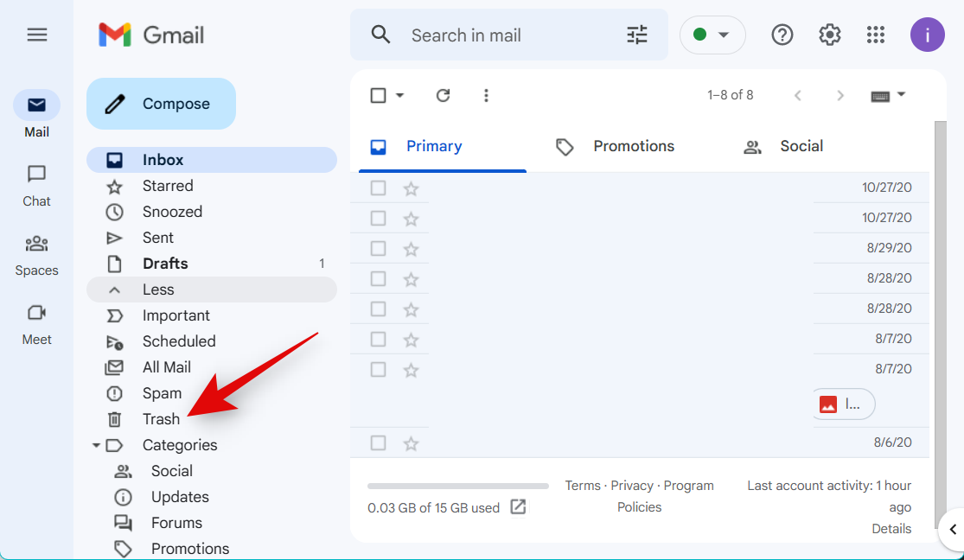Star the first 10/27/20 email
The image size is (964, 560).
click(x=411, y=188)
